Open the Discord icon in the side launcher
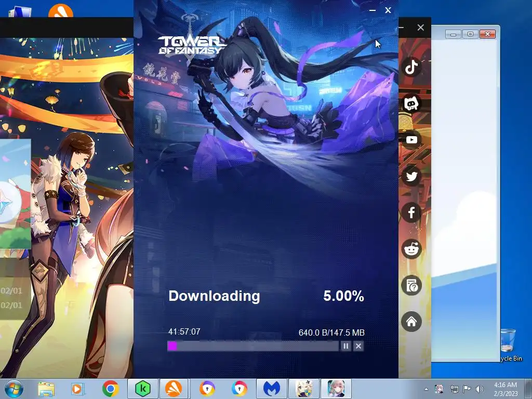This screenshot has height=399, width=532. tap(411, 103)
